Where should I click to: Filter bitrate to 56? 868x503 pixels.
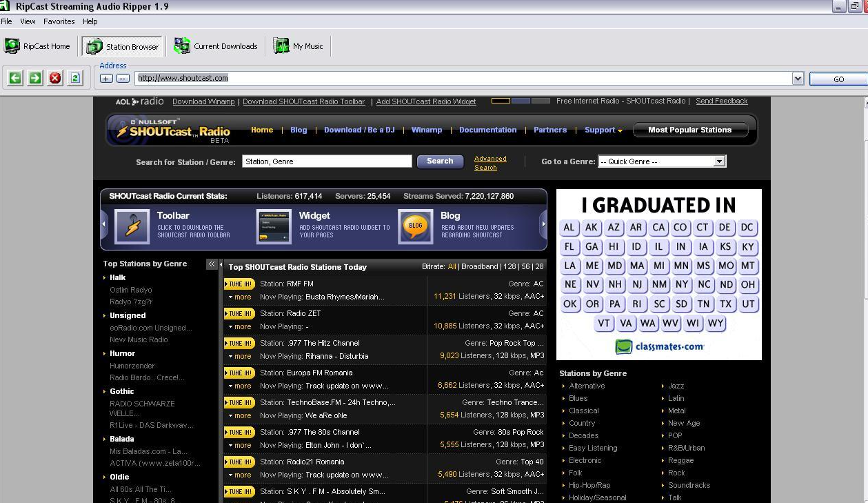(x=526, y=266)
